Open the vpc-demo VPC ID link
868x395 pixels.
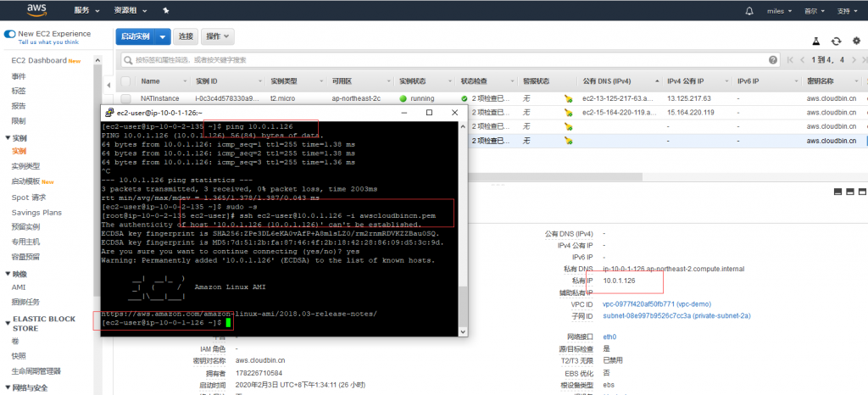click(657, 304)
